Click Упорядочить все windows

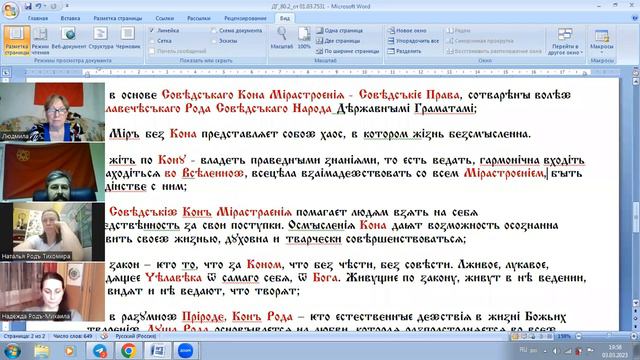point(413,41)
